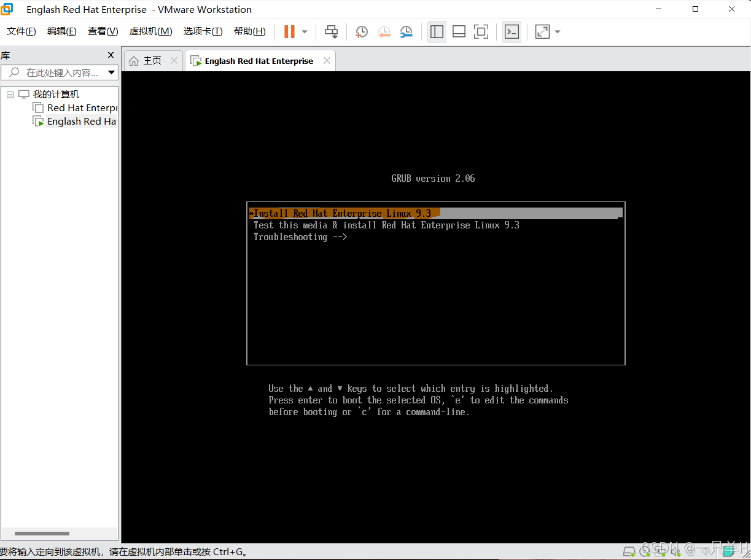Click the VMware Workstation title bar logo

7,9
